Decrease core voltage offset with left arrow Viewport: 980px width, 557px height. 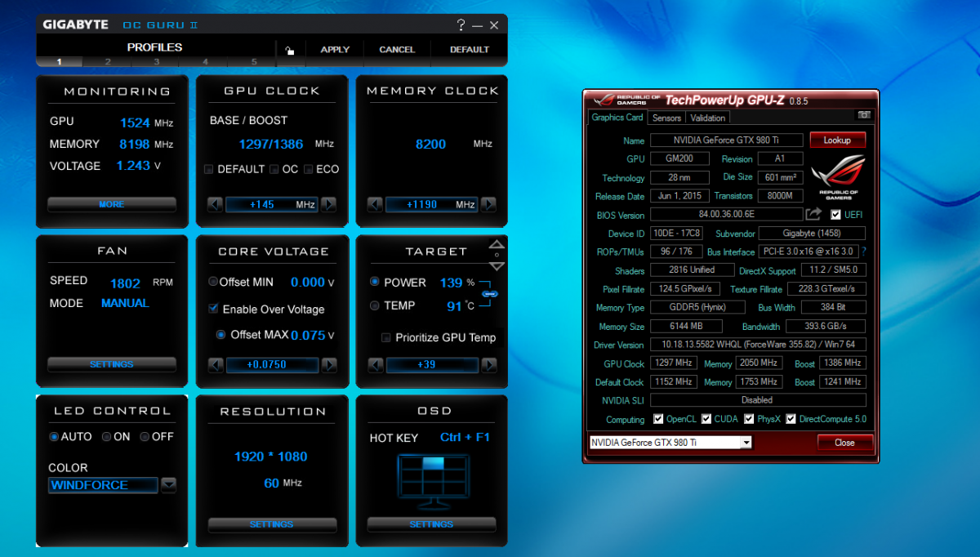point(216,364)
